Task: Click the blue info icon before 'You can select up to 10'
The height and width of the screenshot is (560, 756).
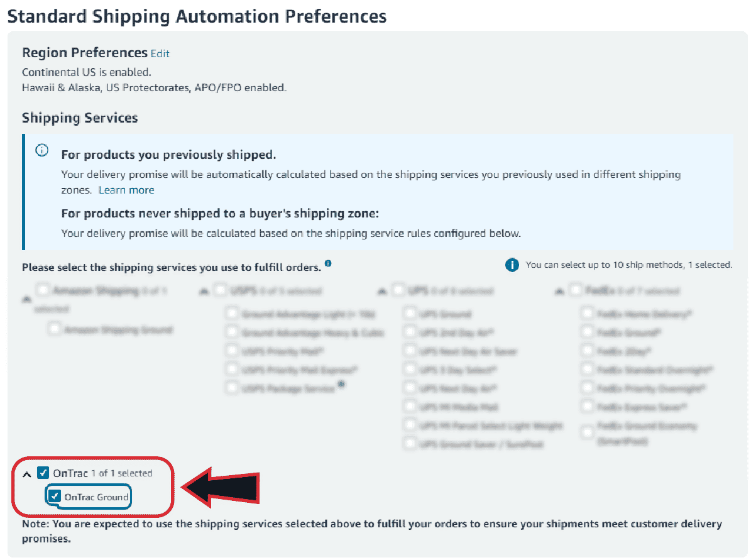Action: click(x=512, y=265)
